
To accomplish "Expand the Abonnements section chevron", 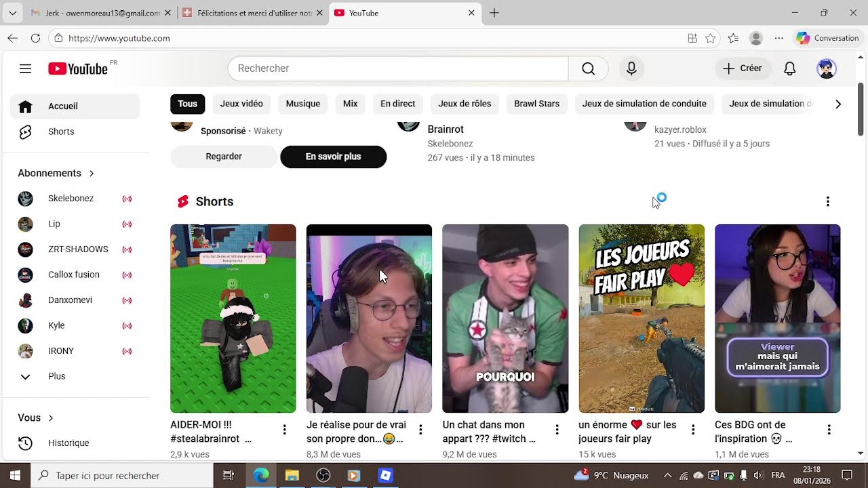I will click(92, 174).
